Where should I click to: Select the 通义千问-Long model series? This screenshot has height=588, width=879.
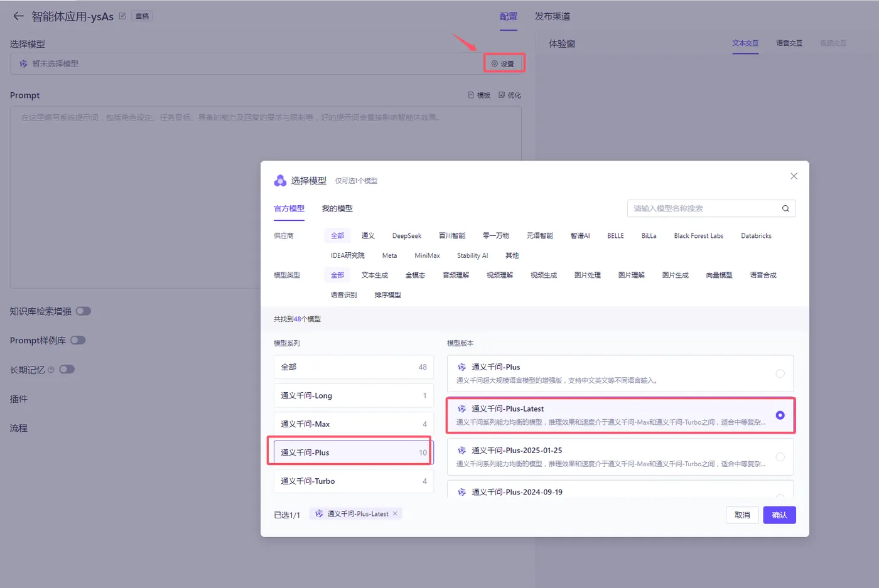click(353, 395)
